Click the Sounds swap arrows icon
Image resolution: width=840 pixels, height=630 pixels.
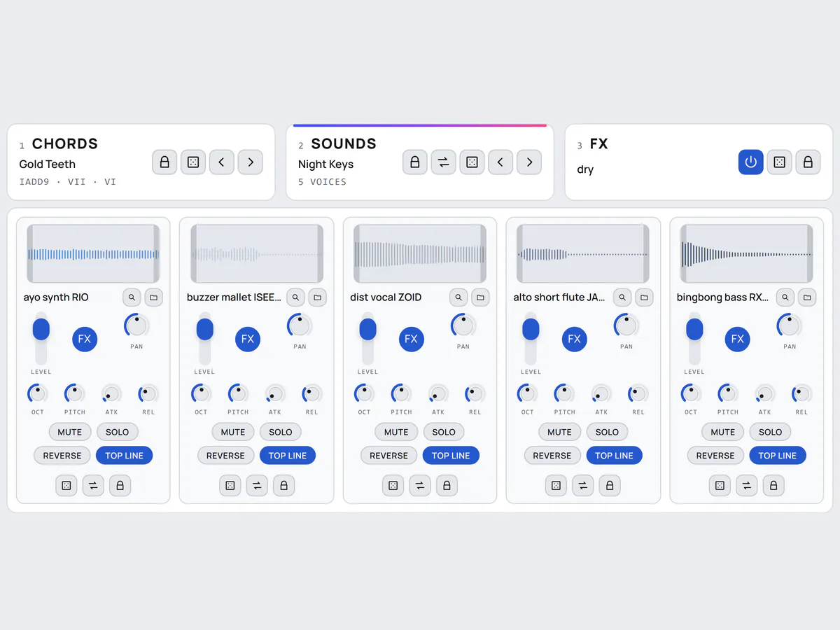click(444, 162)
